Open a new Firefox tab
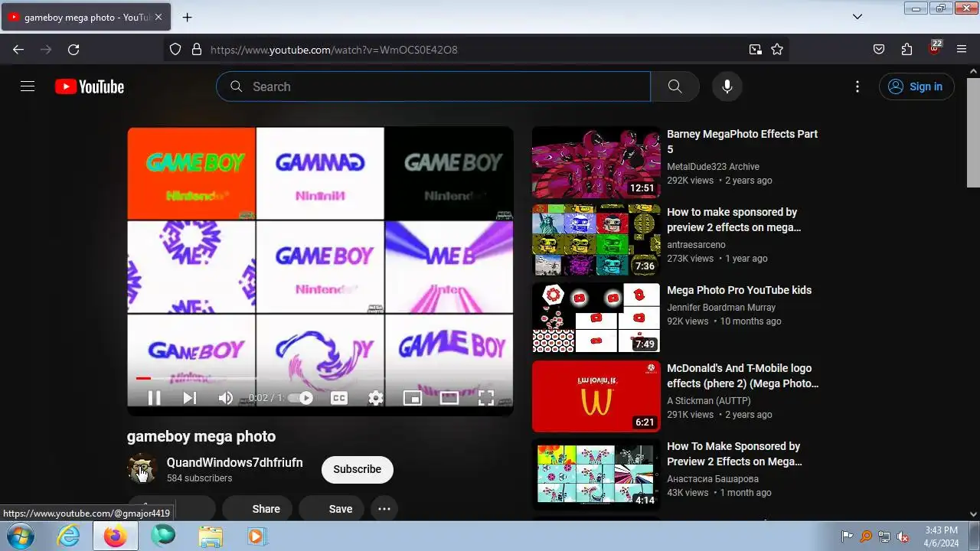The width and height of the screenshot is (980, 551). (x=187, y=17)
